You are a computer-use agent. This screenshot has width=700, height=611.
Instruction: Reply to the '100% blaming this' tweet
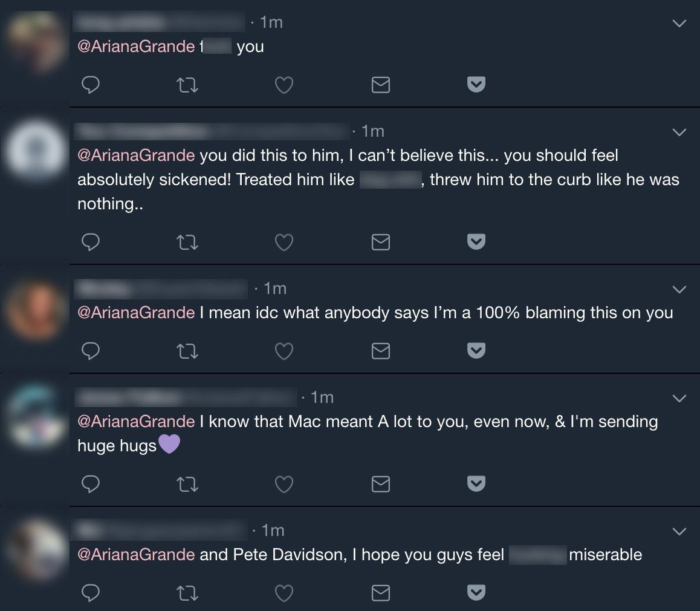coord(90,351)
